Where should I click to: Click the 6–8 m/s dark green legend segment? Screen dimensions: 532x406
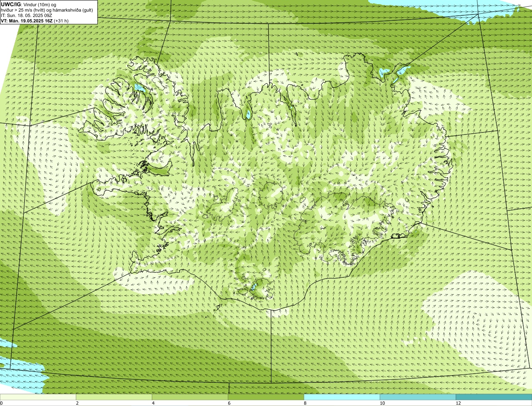266,397
